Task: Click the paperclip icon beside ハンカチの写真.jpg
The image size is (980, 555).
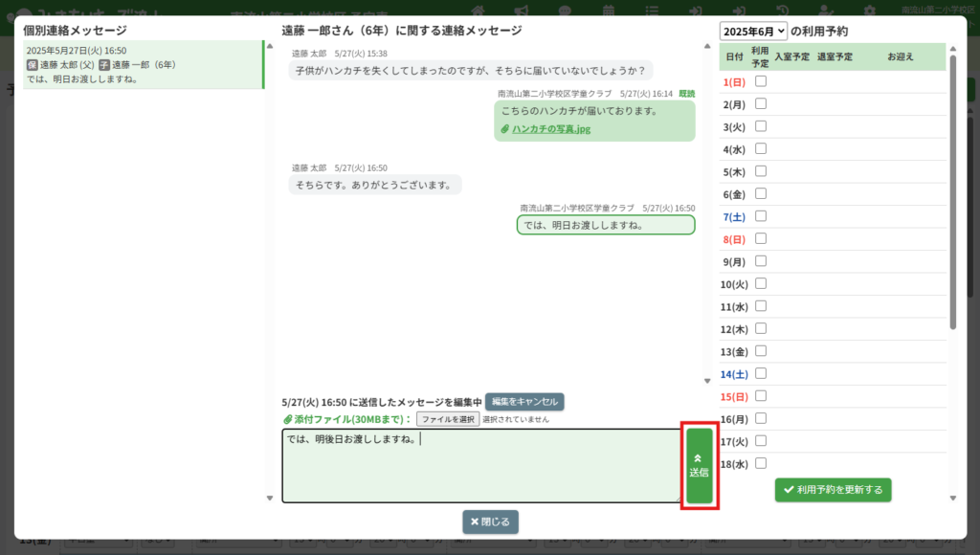Action: 505,129
